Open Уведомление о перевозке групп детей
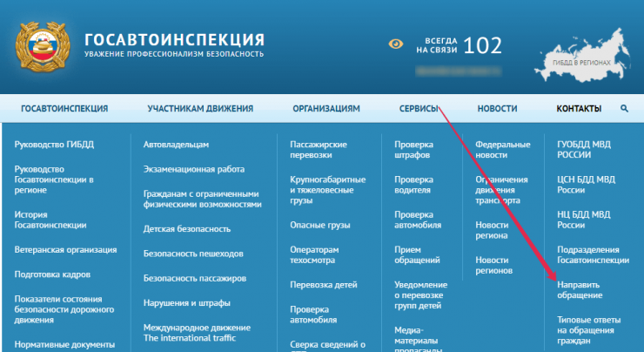Screen dimensions: 644x352 pyautogui.click(x=421, y=294)
